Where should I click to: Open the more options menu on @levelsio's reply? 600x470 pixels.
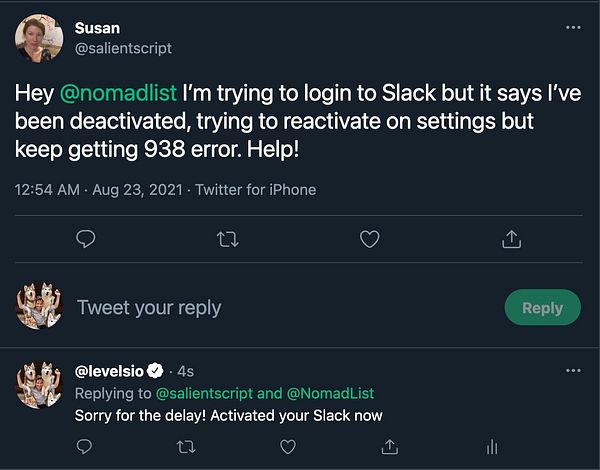573,370
